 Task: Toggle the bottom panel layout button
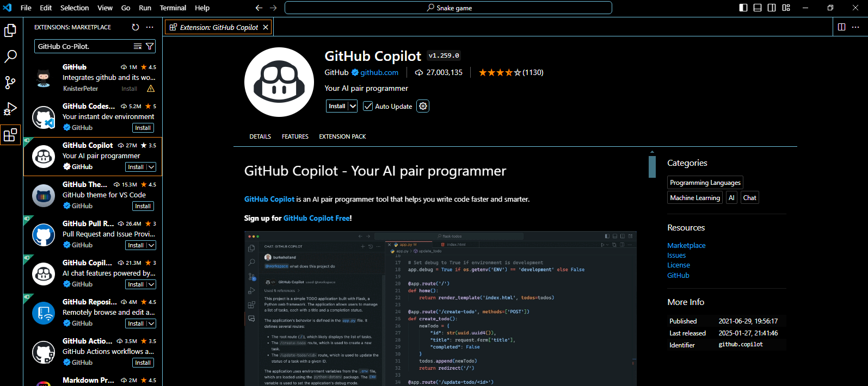click(x=758, y=8)
